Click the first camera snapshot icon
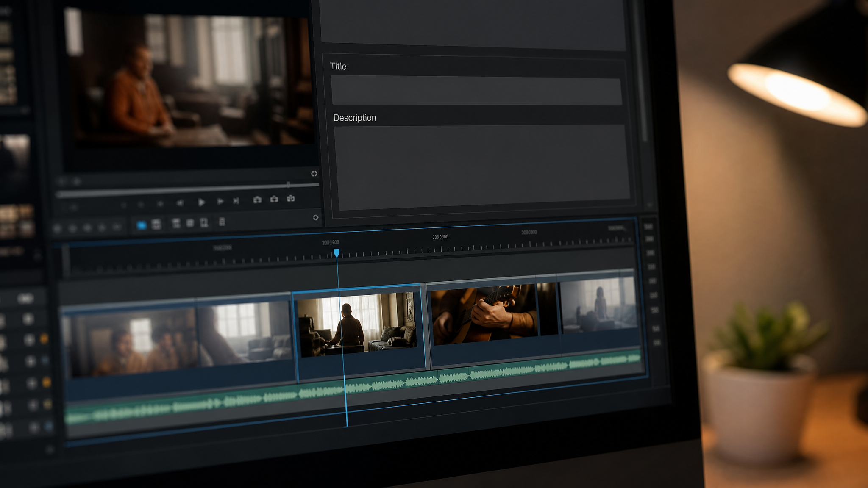The width and height of the screenshot is (868, 488). click(257, 200)
